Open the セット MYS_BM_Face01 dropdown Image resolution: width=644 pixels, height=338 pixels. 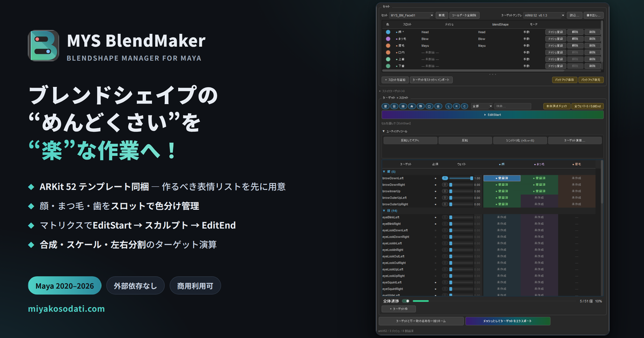(x=412, y=15)
